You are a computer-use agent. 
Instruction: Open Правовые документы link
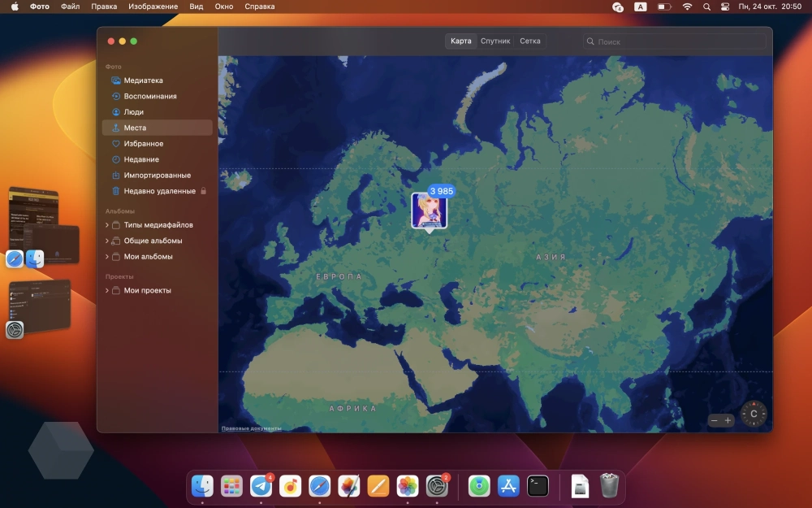pos(251,428)
